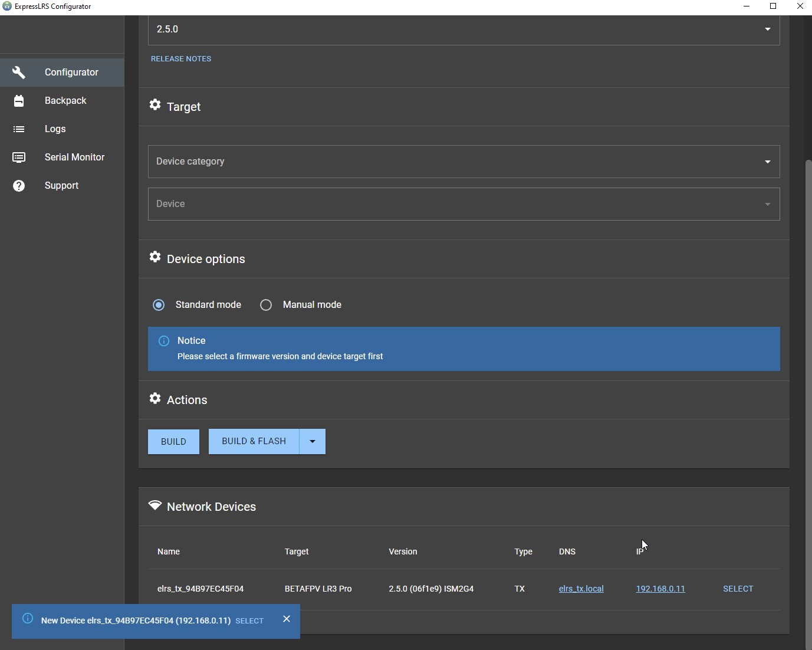Dismiss the New Device notification
This screenshot has width=812, height=650.
point(287,619)
